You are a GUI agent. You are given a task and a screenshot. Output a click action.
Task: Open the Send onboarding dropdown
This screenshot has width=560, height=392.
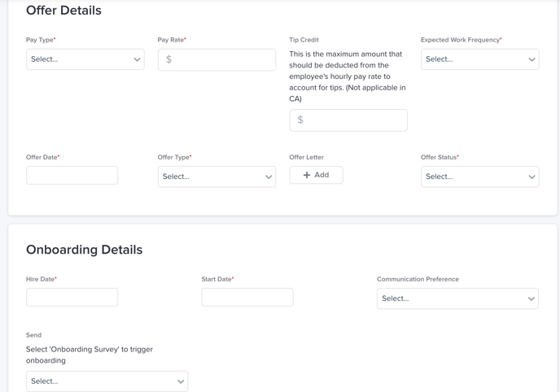click(107, 381)
